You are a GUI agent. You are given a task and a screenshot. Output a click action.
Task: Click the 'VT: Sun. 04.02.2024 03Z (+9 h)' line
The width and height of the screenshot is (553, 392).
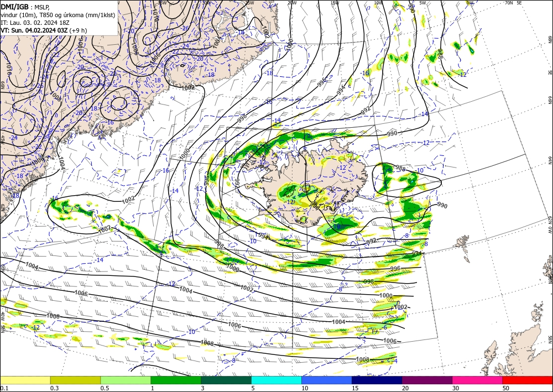tap(44, 30)
